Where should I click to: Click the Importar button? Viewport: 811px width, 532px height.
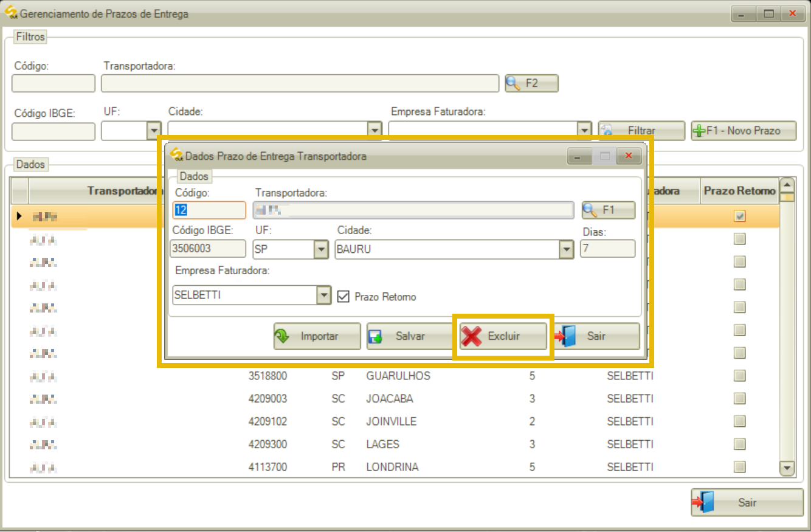[x=317, y=336]
